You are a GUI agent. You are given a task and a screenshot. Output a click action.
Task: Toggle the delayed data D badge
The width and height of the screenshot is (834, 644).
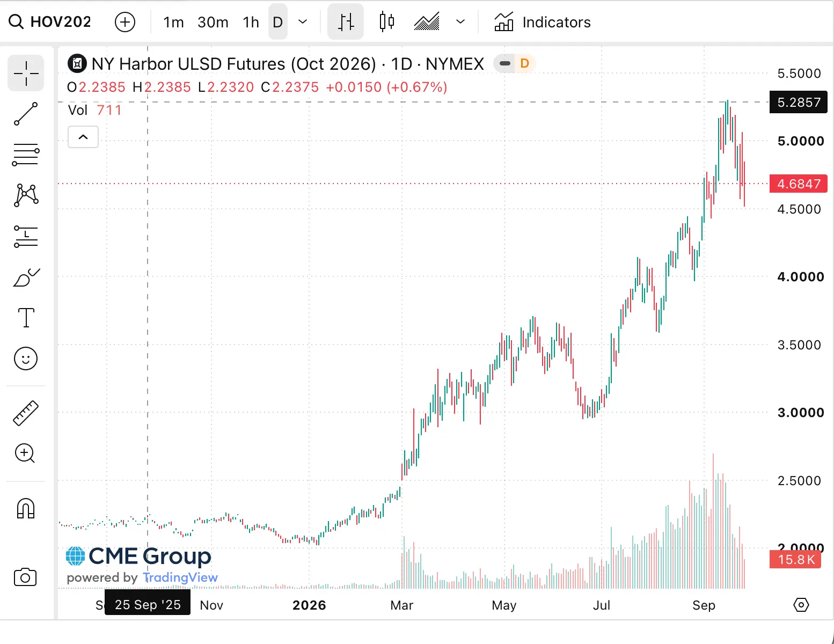coord(524,63)
